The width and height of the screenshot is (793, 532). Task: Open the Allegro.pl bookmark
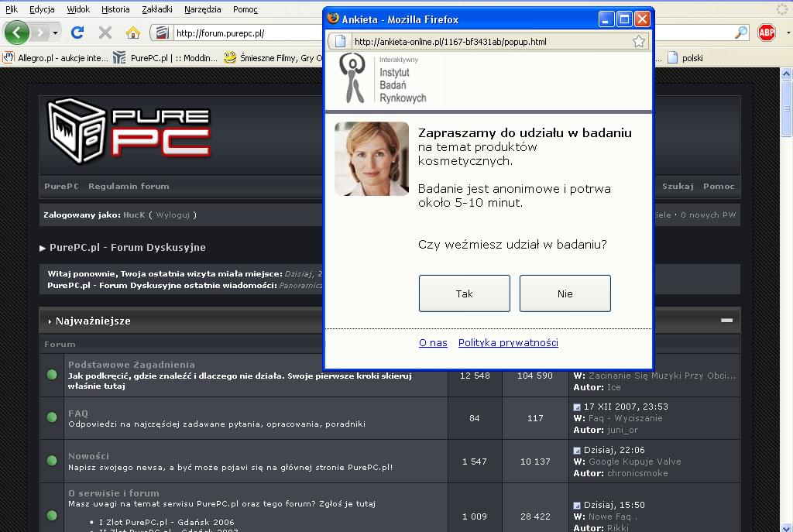[x=56, y=57]
